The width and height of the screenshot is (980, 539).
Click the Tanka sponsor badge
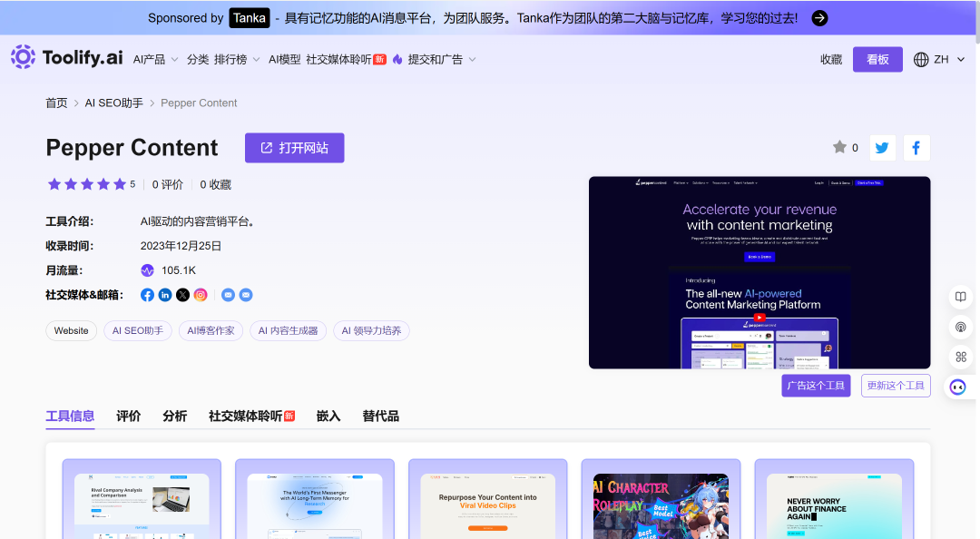point(250,18)
